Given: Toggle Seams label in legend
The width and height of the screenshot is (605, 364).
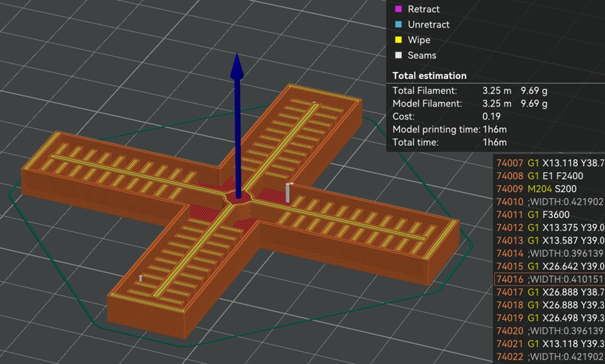Looking at the screenshot, I should point(421,56).
